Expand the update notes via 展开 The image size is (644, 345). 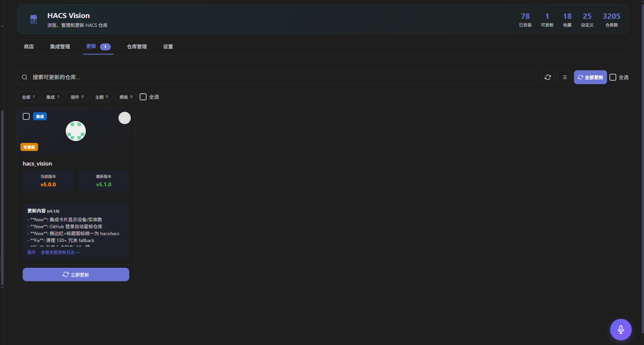(32, 252)
